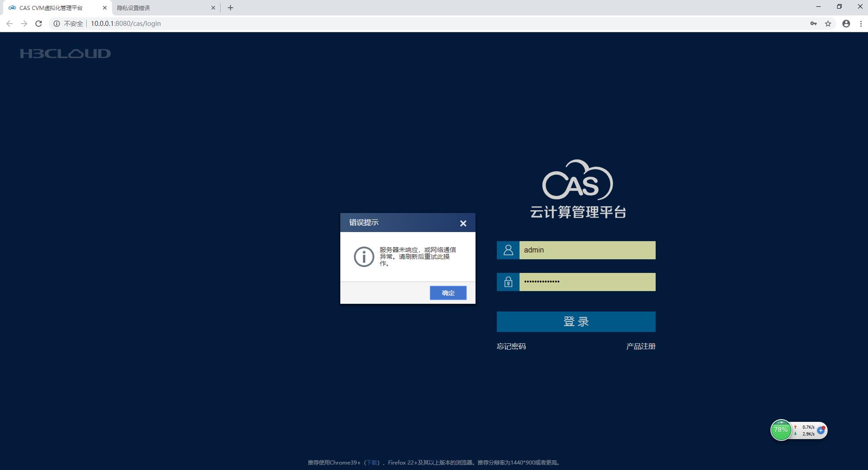Open the 忘记密码 link
The image size is (868, 470).
point(511,346)
